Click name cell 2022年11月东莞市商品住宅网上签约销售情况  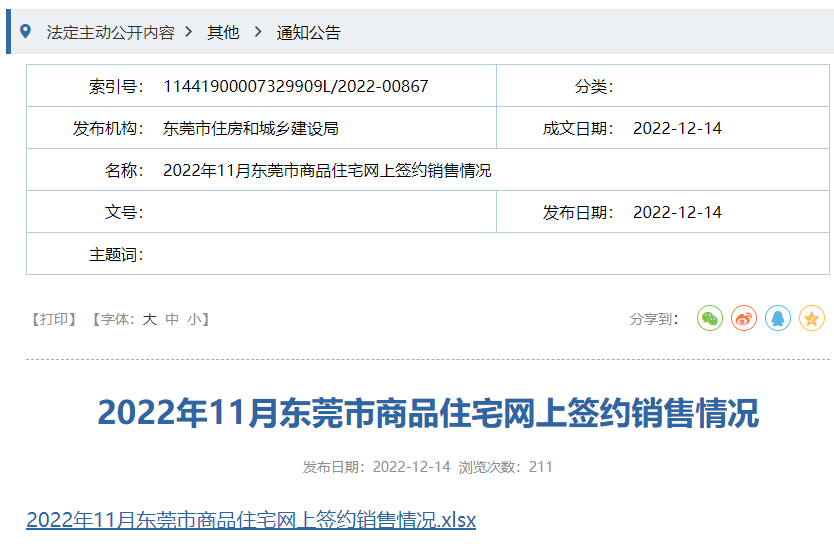pyautogui.click(x=327, y=170)
